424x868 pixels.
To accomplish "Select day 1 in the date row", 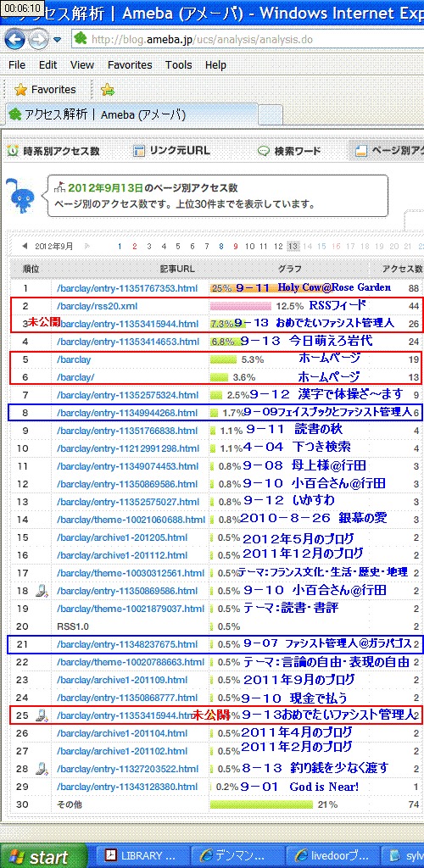I will (x=119, y=246).
